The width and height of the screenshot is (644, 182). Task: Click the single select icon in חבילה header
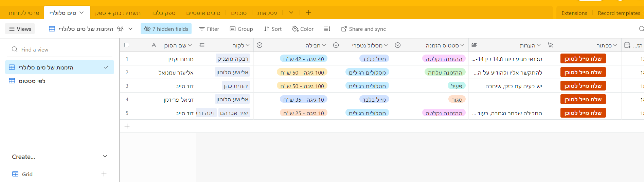[260, 45]
